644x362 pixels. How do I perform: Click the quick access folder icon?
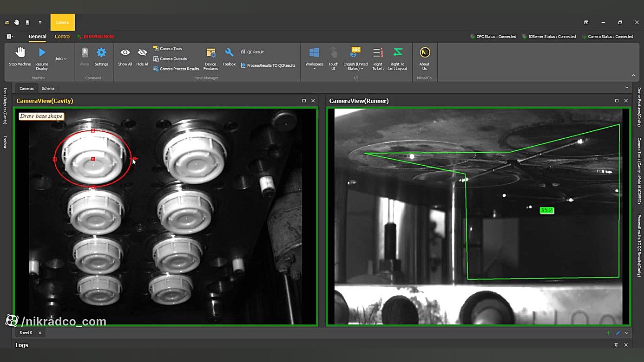tap(7, 22)
